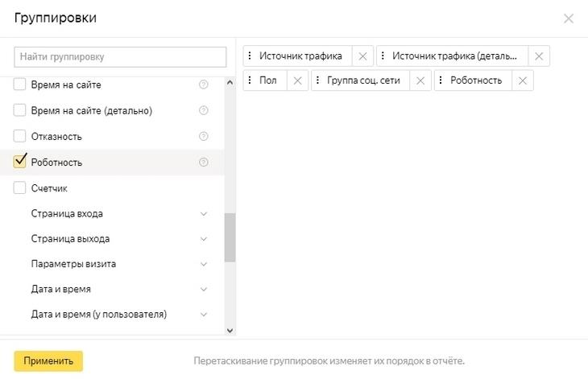The image size is (588, 379).
Task: Remove the Группа соц. сети chip
Action: 420,80
